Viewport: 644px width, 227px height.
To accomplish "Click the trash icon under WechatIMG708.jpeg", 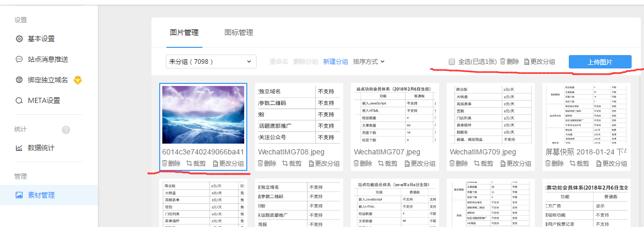I will pos(261,164).
